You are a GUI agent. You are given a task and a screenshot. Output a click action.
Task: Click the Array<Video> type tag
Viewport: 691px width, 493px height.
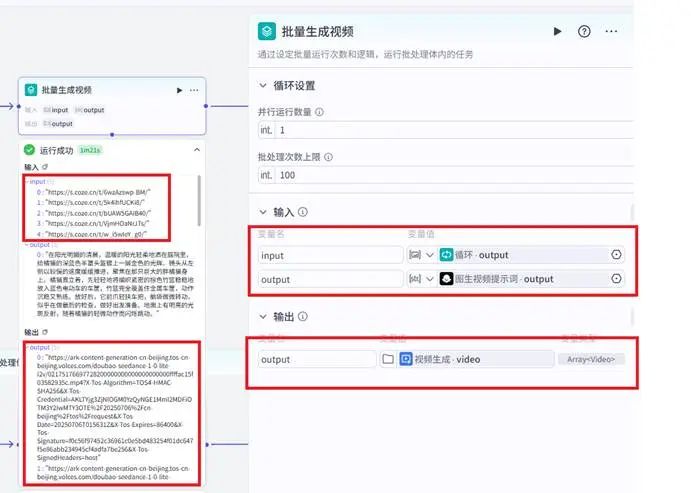591,359
